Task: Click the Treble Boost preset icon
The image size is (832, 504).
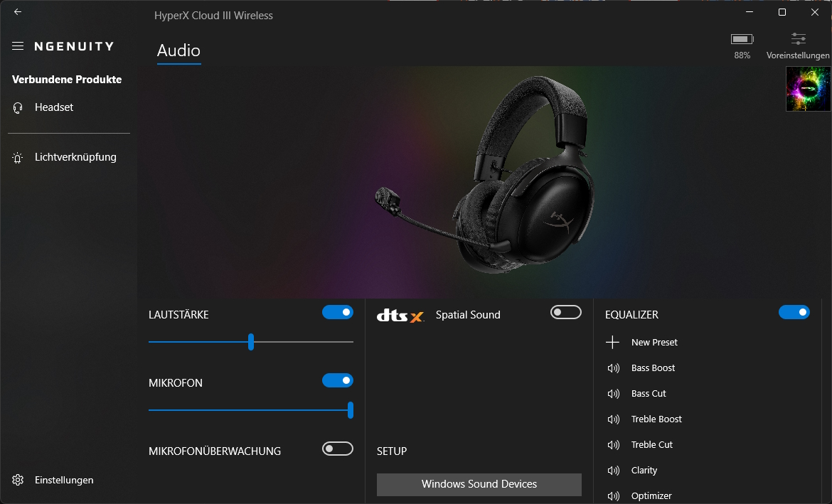Action: point(612,419)
